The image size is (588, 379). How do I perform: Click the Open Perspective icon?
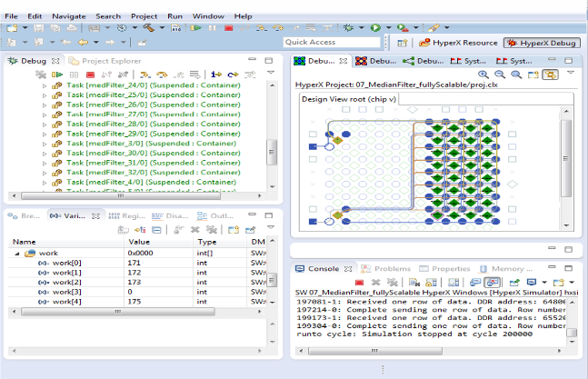pos(402,43)
